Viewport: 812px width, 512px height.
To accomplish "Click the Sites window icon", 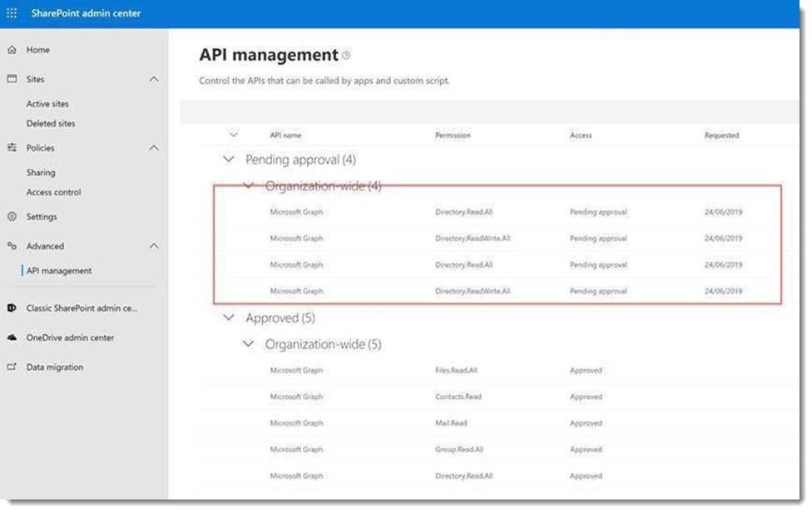I will tap(12, 79).
